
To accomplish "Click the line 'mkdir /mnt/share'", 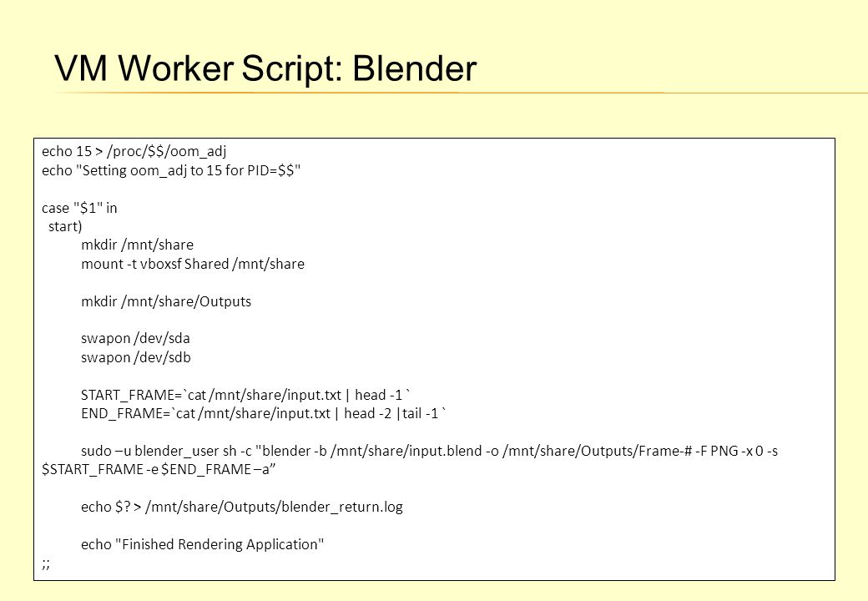I will 137,245.
